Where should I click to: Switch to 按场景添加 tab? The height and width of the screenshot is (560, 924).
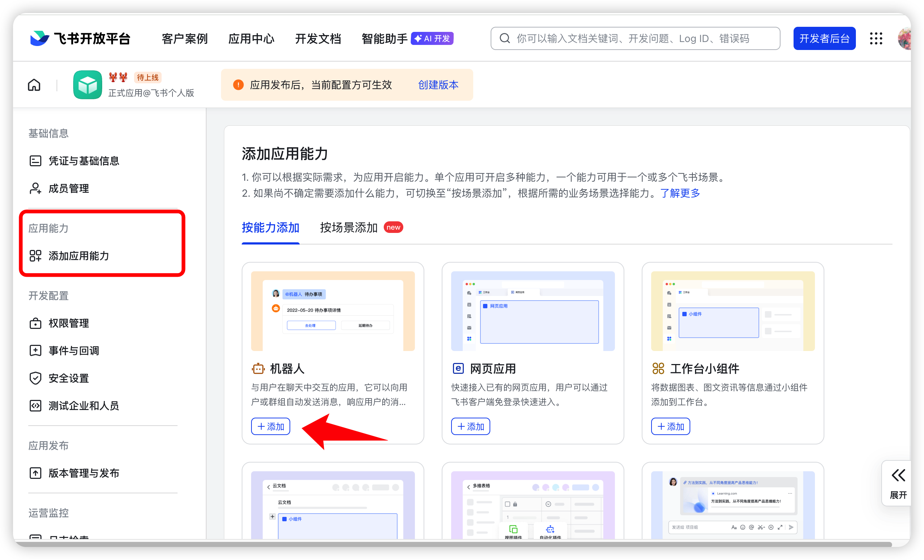click(x=348, y=227)
